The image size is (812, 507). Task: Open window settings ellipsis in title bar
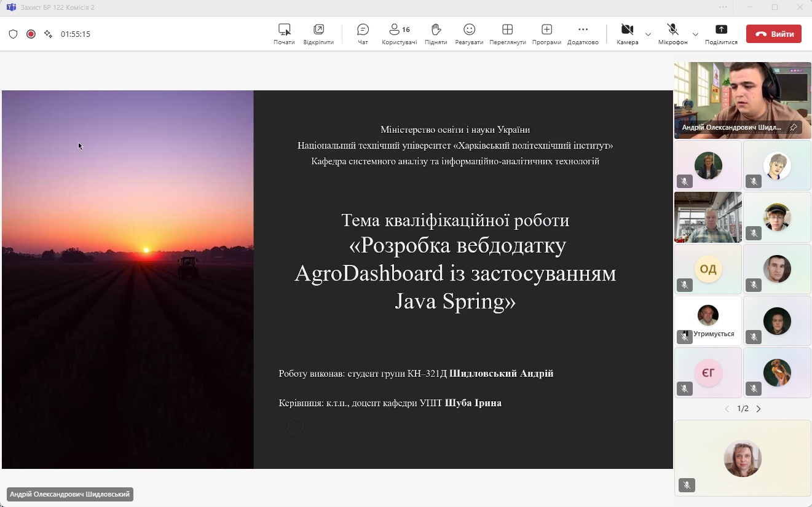click(x=722, y=7)
